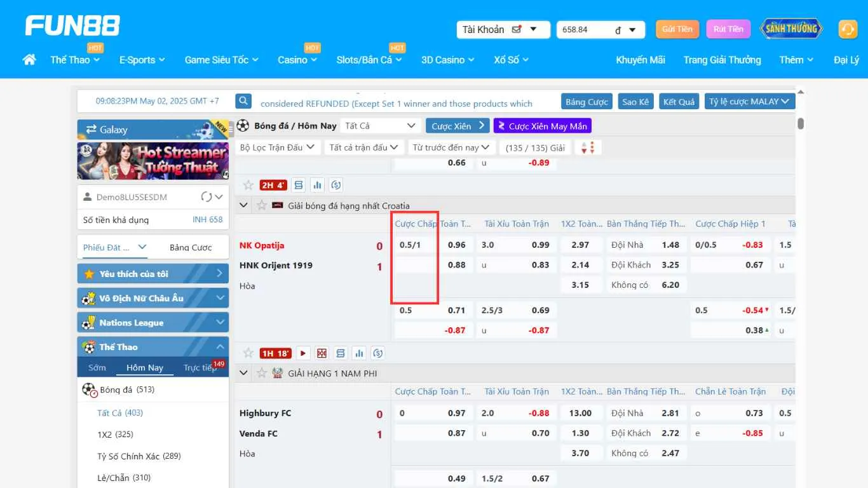
Task: Open the Tỷ lệ cược MALAY odds dropdown
Action: point(750,102)
